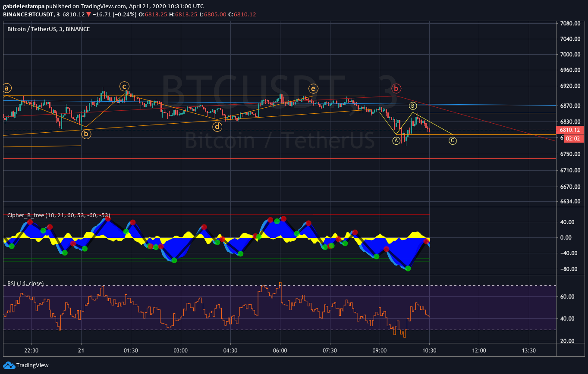Click price axis label 7000.00

[570, 55]
